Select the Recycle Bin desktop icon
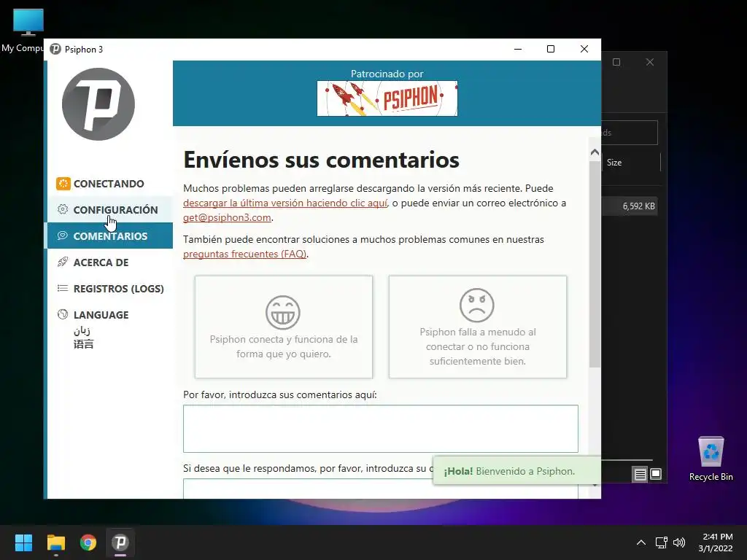The width and height of the screenshot is (747, 560). pos(711,459)
